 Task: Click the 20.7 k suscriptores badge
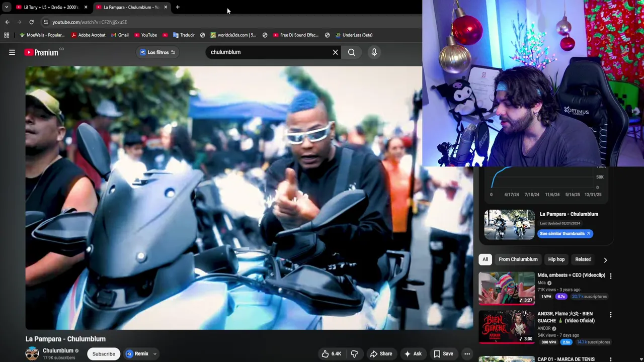click(x=589, y=297)
